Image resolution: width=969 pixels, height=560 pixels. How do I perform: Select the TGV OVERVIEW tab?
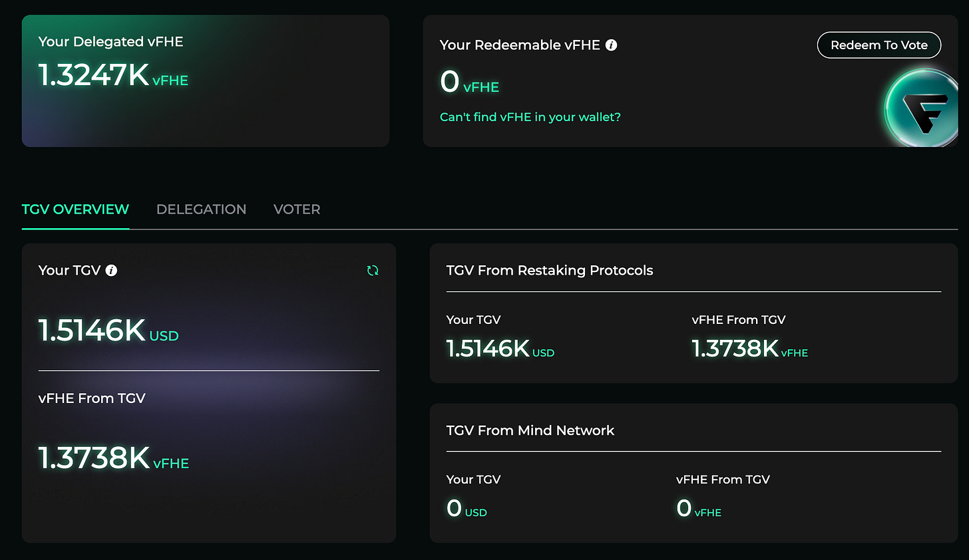click(x=75, y=210)
